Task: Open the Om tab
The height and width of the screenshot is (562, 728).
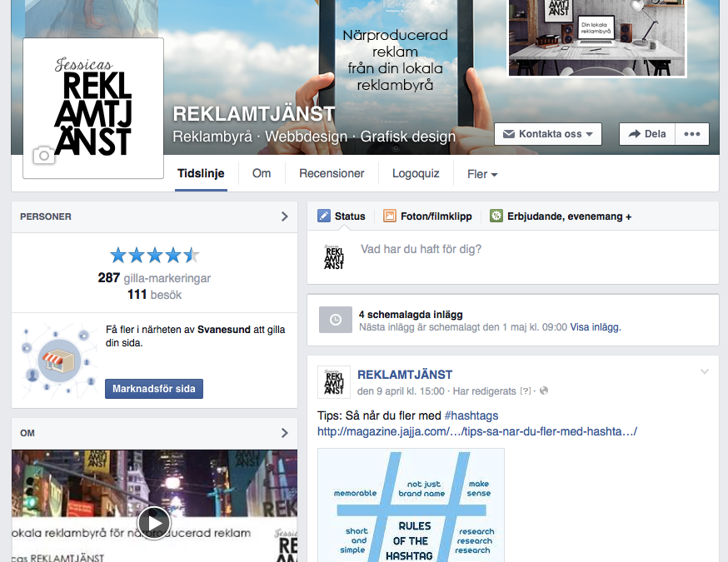Action: pos(262,173)
